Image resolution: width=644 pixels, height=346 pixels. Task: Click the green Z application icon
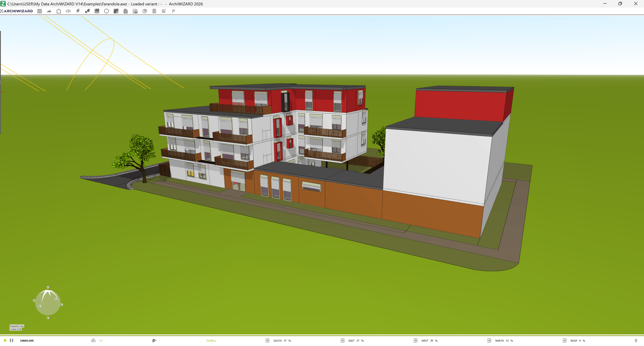pyautogui.click(x=3, y=4)
